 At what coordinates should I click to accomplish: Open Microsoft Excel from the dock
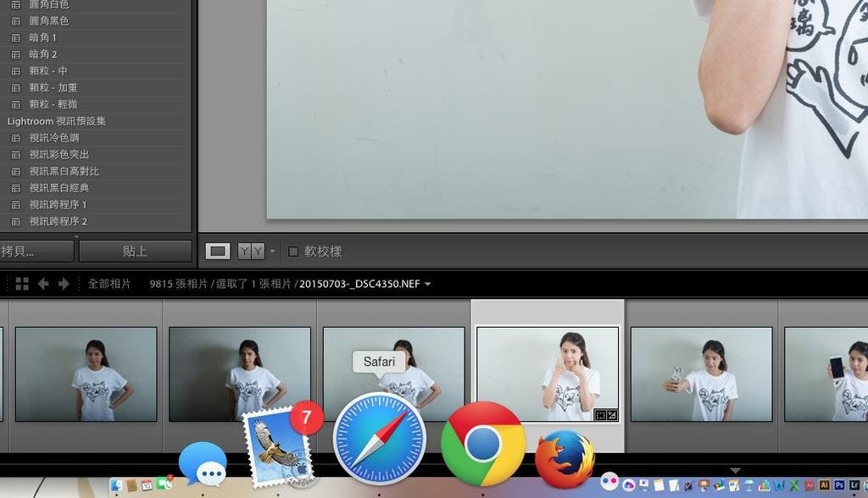click(794, 485)
